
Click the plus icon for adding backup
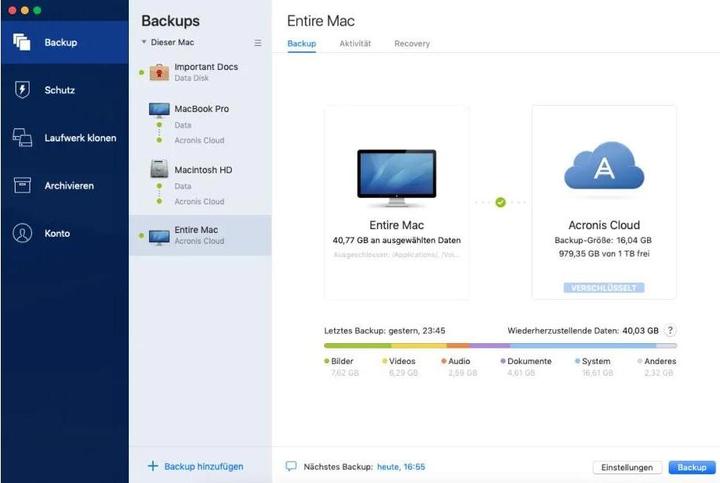point(153,466)
